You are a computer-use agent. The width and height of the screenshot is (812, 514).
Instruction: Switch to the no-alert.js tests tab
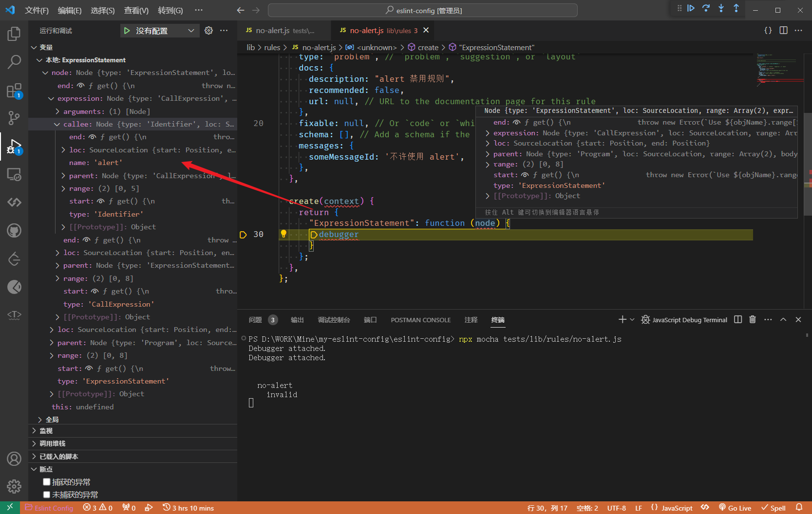[284, 30]
